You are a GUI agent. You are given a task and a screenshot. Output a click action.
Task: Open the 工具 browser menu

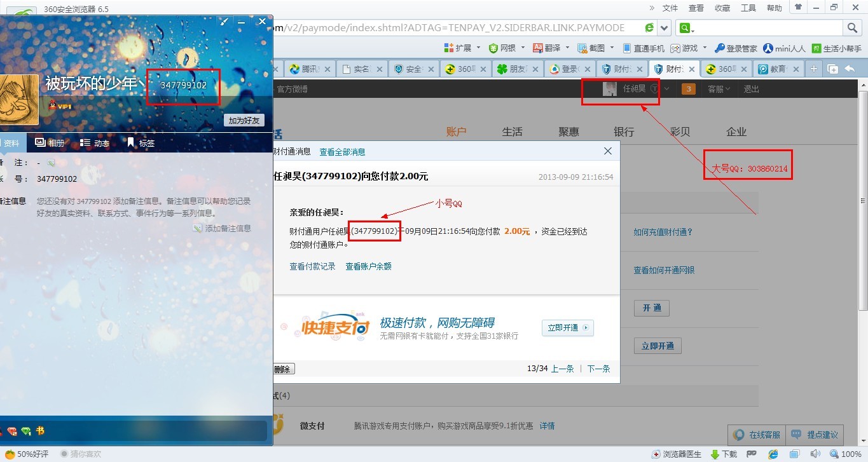(748, 8)
